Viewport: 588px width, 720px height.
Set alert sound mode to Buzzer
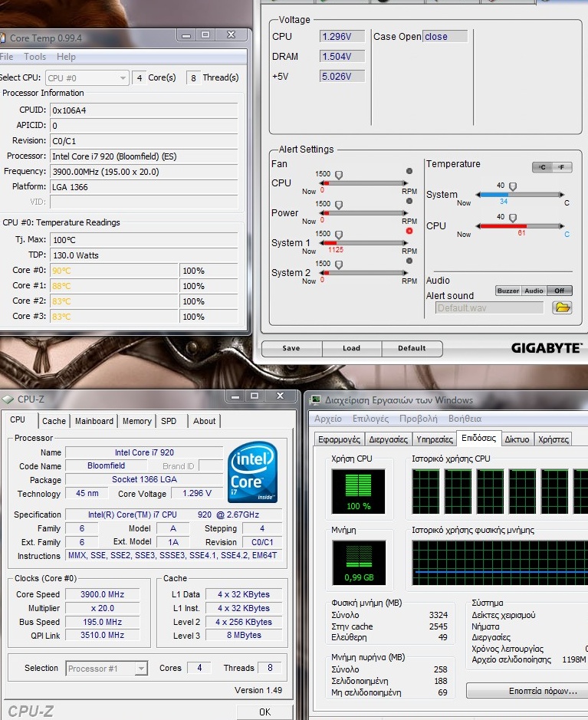click(508, 291)
